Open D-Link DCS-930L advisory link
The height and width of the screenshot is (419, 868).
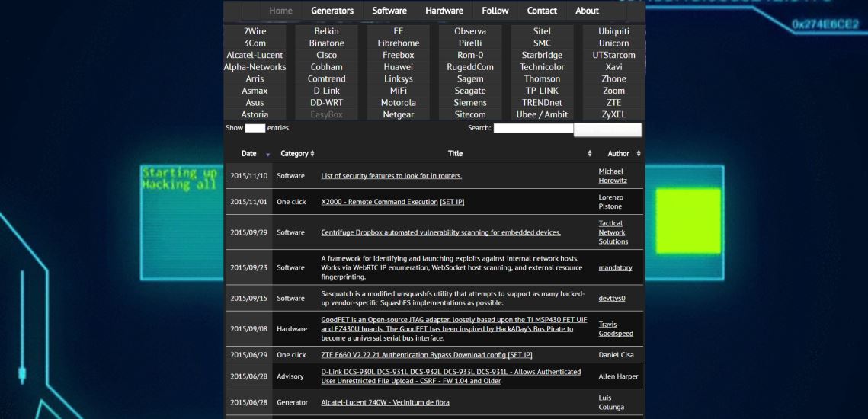click(451, 376)
